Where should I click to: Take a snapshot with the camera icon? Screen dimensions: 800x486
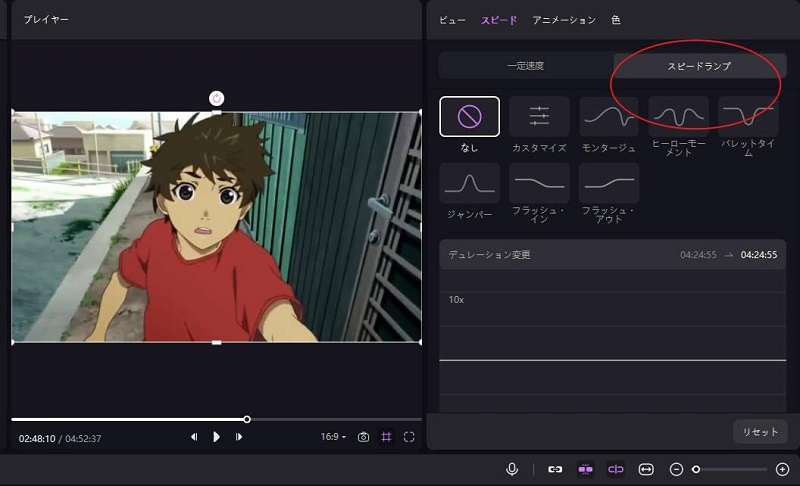click(x=363, y=437)
